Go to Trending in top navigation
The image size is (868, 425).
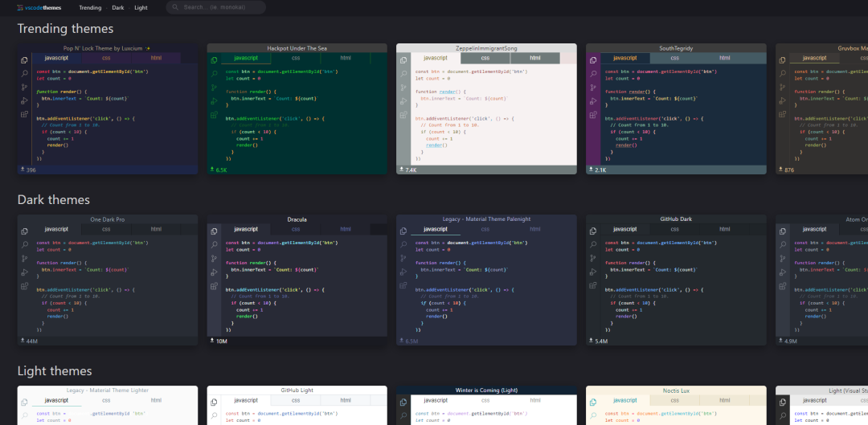pos(90,8)
